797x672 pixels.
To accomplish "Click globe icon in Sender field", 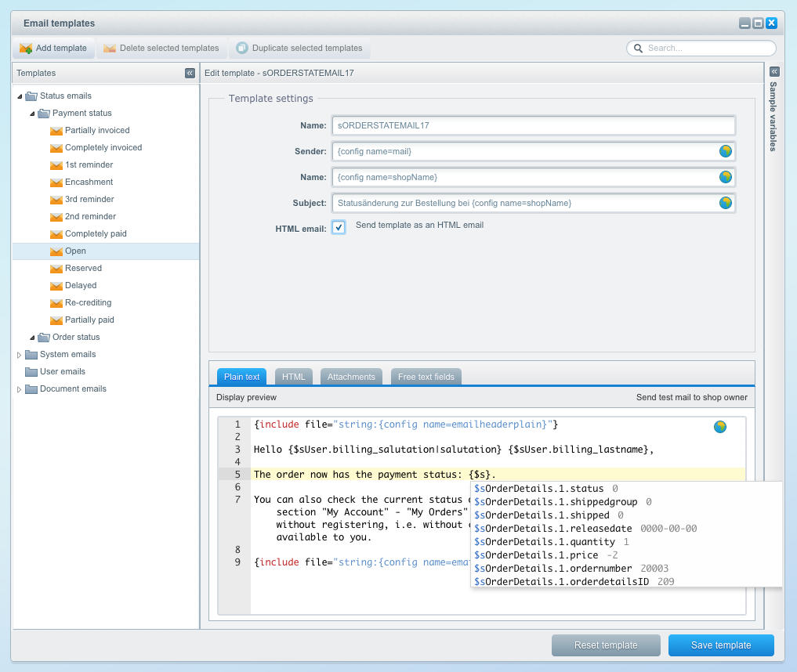I will (725, 151).
